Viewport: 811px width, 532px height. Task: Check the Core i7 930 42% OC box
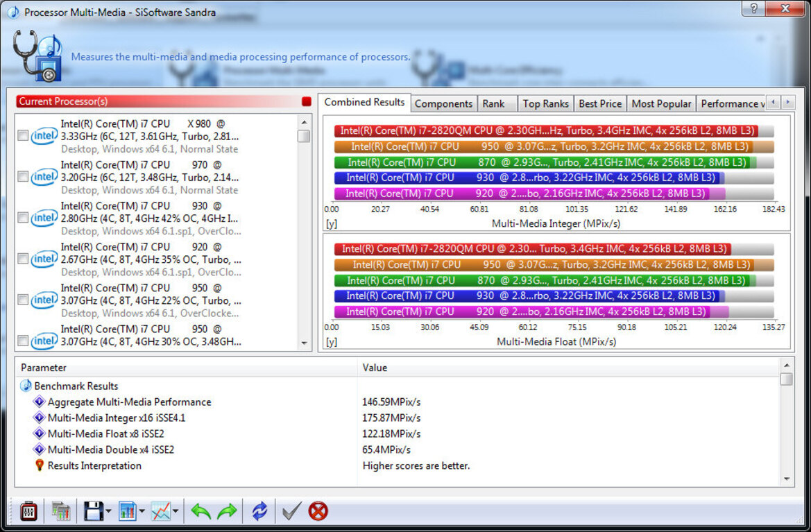[23, 218]
